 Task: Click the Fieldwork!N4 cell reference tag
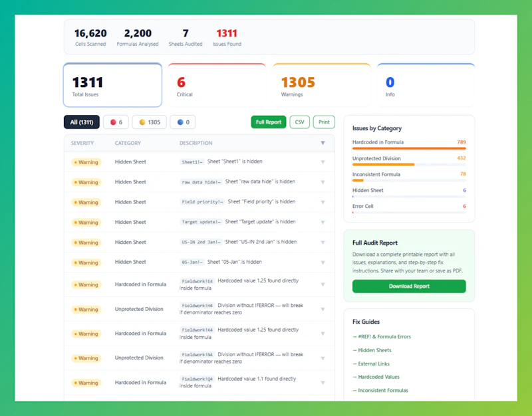click(x=197, y=355)
